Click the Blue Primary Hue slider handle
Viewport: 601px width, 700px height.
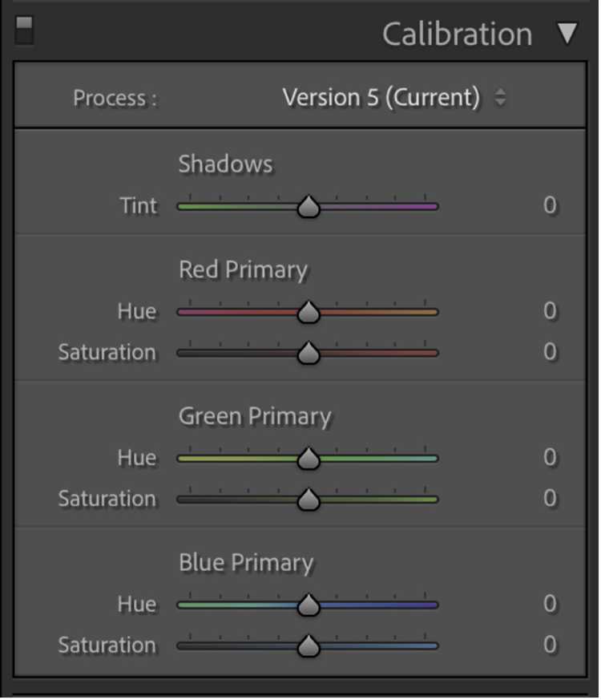pos(309,606)
